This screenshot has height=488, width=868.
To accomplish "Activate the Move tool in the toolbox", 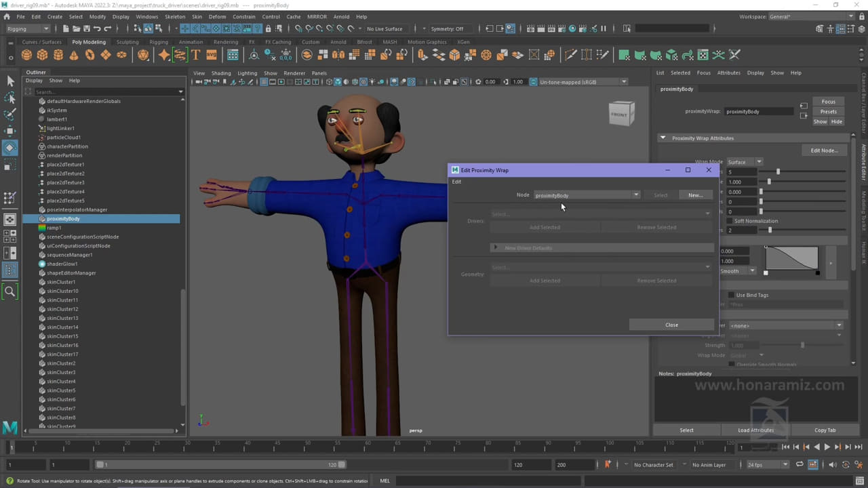I will coord(10,131).
